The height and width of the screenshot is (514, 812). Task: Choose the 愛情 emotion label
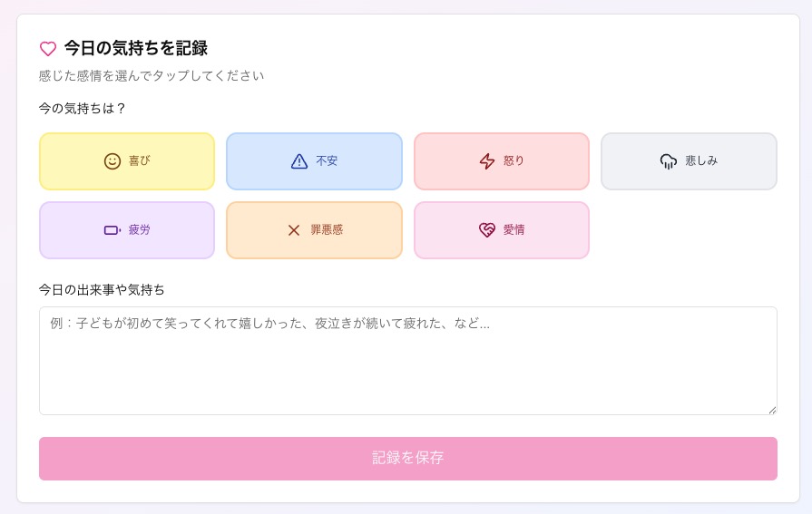514,230
